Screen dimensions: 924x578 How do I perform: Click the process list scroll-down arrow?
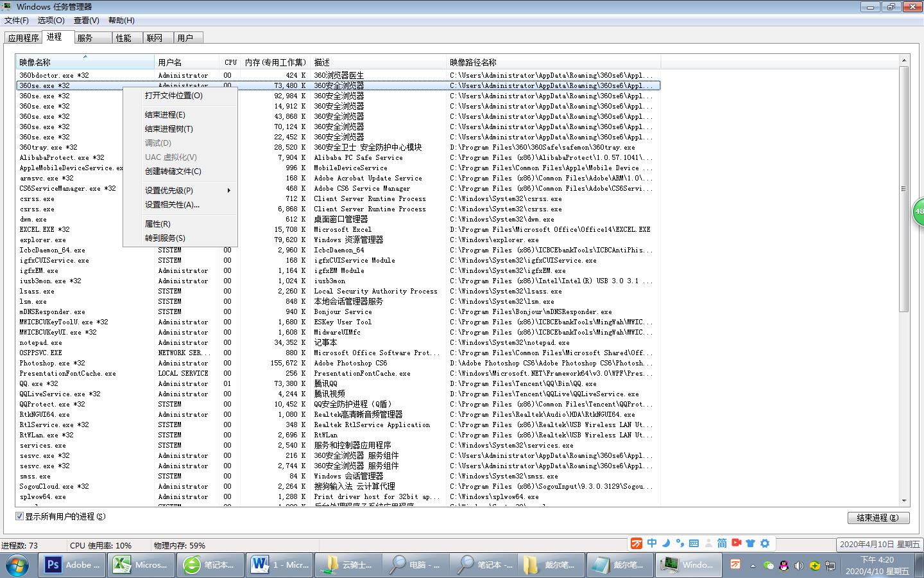(x=904, y=500)
